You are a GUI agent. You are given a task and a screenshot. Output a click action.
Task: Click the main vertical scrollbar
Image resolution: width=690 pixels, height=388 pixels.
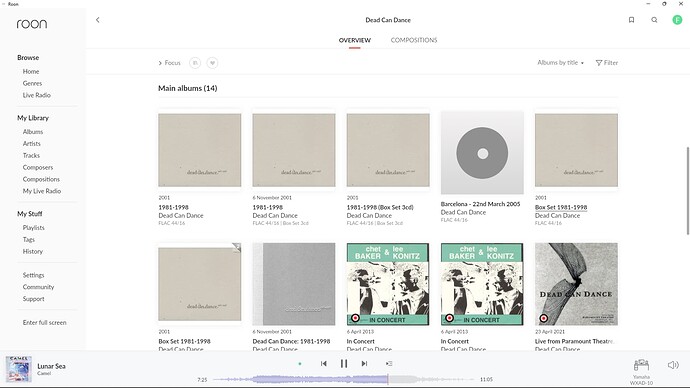[687, 190]
